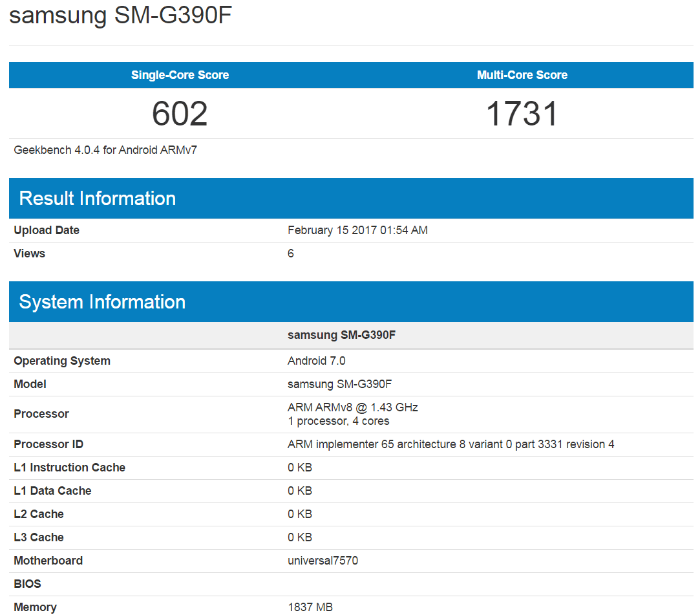Select the single-core value 602

(180, 113)
